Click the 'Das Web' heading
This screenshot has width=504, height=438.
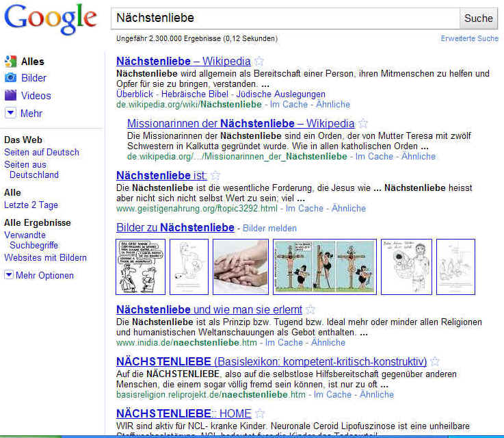pyautogui.click(x=23, y=140)
